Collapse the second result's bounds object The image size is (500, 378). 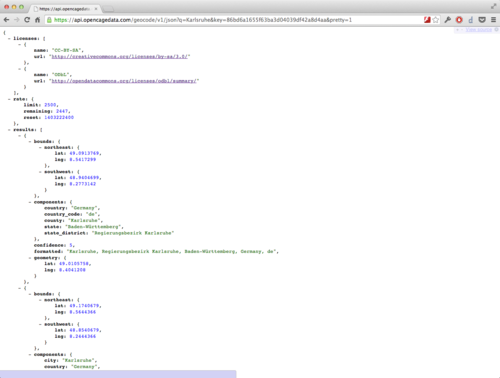[x=30, y=294]
